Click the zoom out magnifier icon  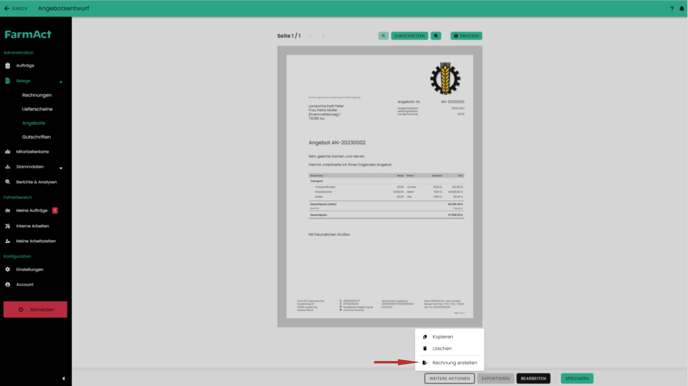click(383, 36)
